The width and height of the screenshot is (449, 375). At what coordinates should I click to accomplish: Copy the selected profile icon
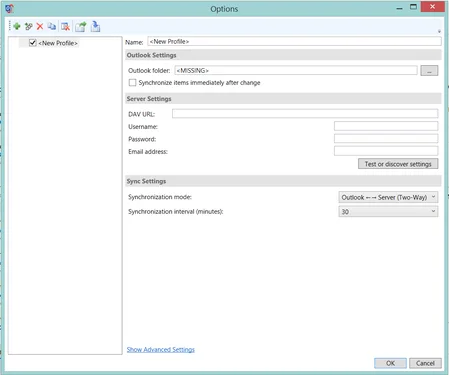pyautogui.click(x=52, y=26)
